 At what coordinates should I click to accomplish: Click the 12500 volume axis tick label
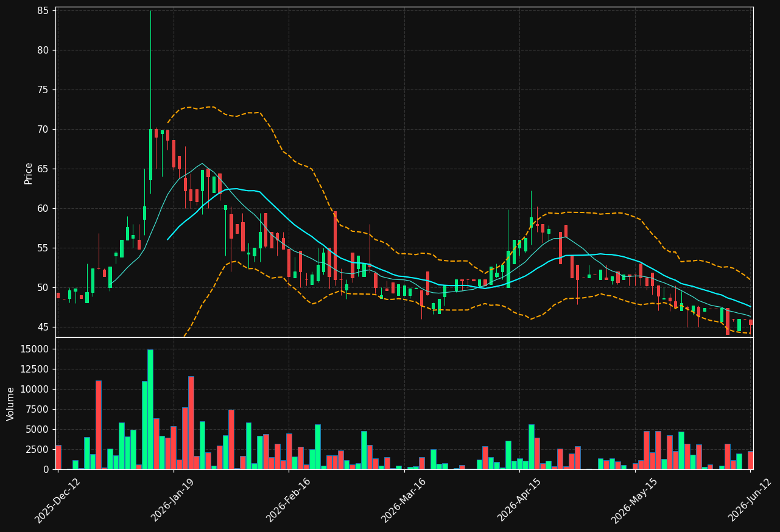(36, 369)
